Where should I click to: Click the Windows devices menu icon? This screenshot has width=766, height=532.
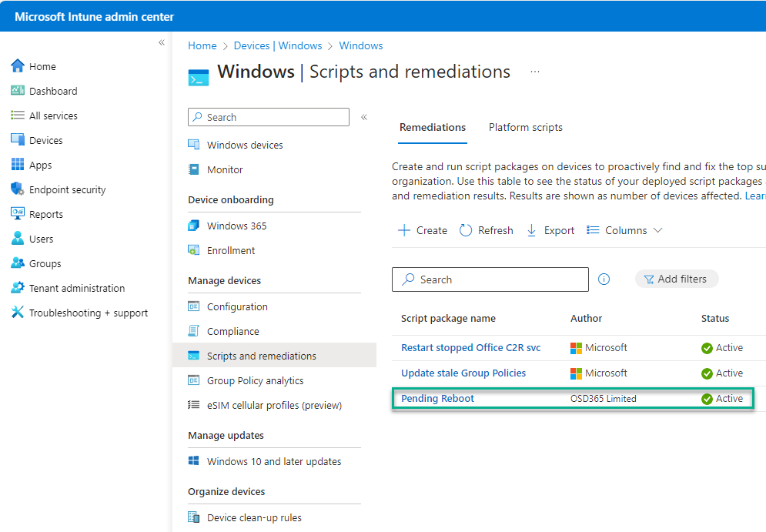tap(194, 145)
